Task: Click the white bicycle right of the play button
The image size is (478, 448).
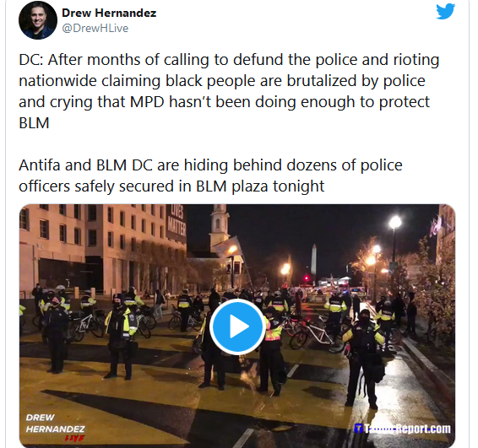Action: 316,333
